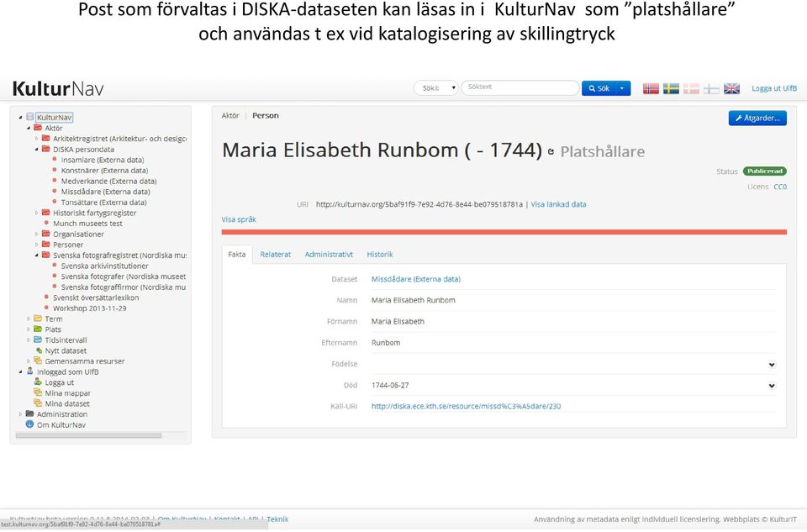Image resolution: width=807 pixels, height=532 pixels.
Task: Click the Mina mappar folder icon
Action: pos(38,392)
